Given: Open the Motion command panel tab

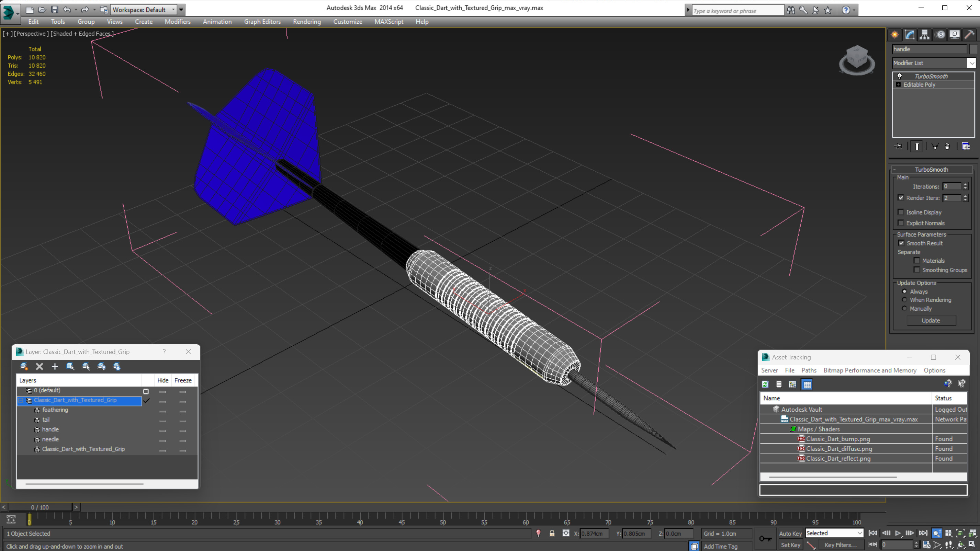Looking at the screenshot, I should point(940,35).
